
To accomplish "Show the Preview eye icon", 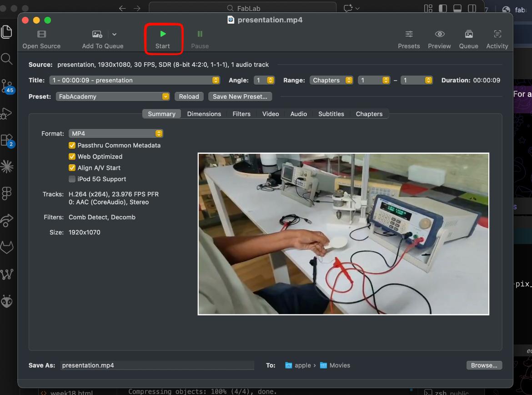I will coord(439,34).
